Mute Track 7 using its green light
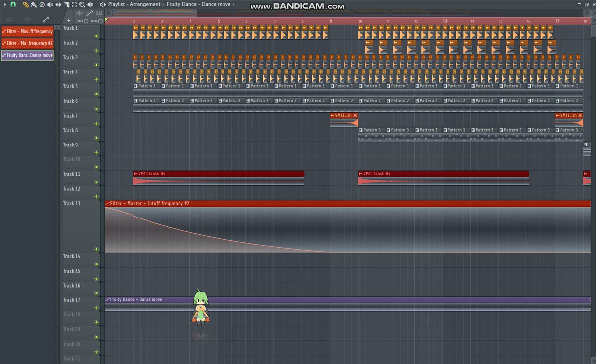The image size is (596, 364). [x=97, y=124]
